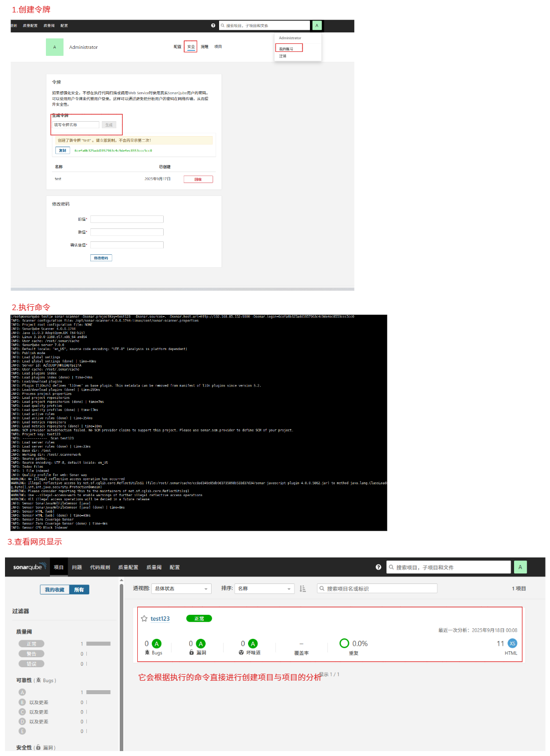Filter by quality gate 正常
This screenshot has width=550, height=756.
click(31, 644)
